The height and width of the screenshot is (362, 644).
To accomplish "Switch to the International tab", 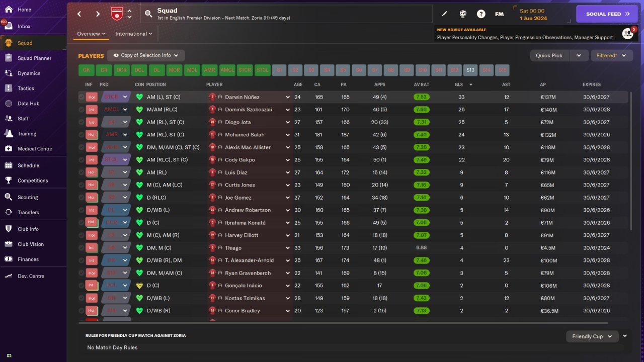I will point(134,34).
